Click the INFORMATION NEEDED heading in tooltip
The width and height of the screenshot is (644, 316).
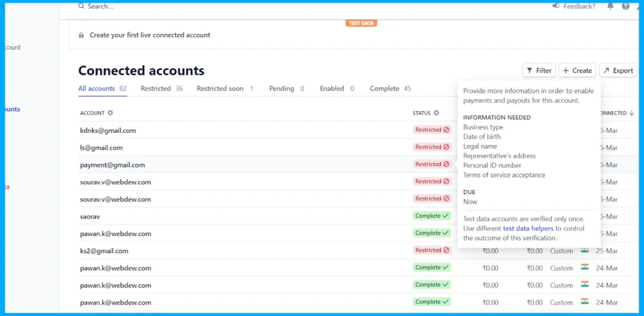(x=497, y=118)
